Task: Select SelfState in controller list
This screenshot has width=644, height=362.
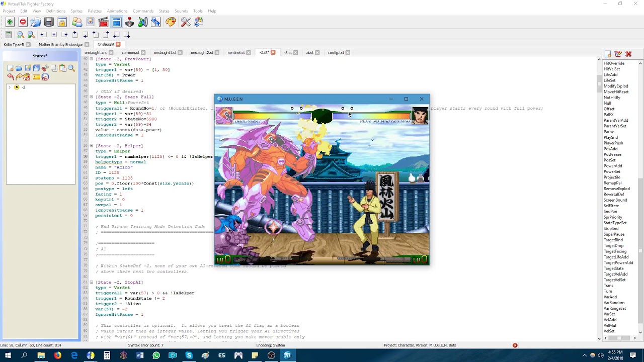Action: click(x=611, y=206)
